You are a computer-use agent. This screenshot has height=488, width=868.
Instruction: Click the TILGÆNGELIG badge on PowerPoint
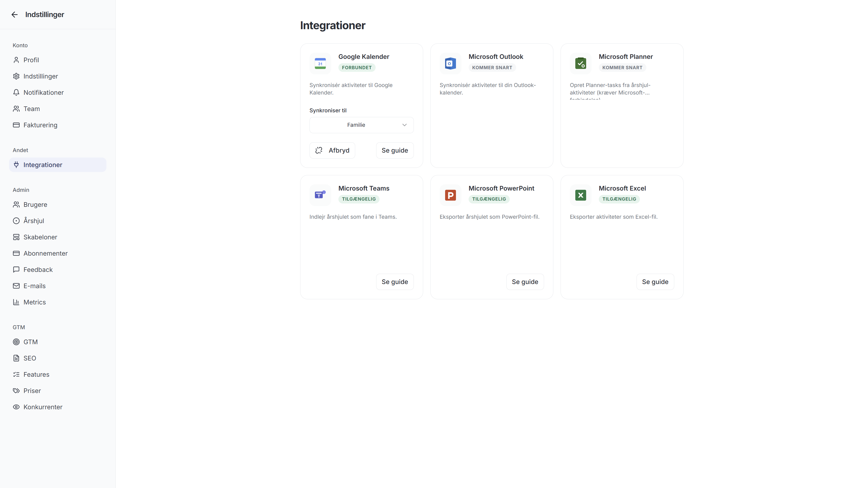click(x=489, y=199)
